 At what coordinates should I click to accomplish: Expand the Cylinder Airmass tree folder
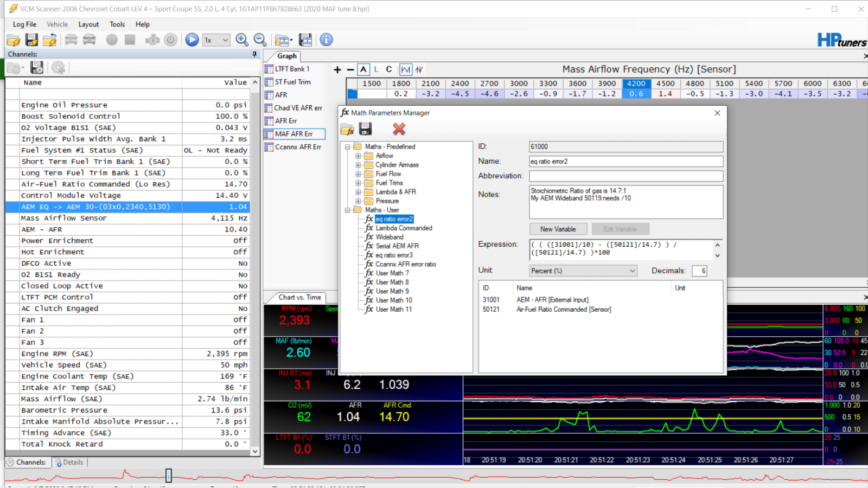358,165
